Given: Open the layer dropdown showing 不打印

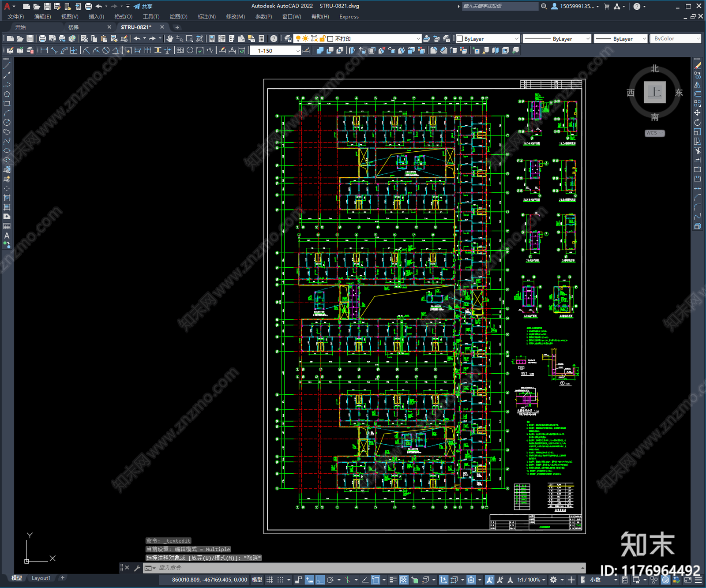Looking at the screenshot, I should pyautogui.click(x=358, y=39).
